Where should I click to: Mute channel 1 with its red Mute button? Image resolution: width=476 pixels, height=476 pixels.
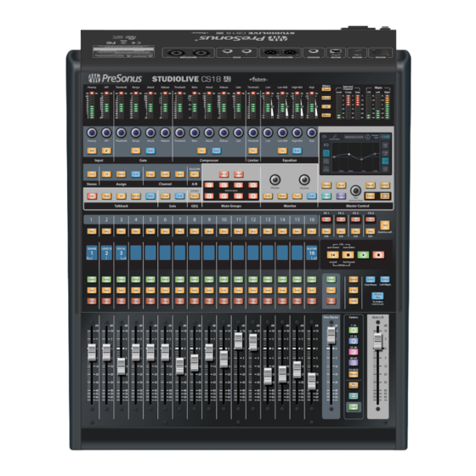point(92,301)
